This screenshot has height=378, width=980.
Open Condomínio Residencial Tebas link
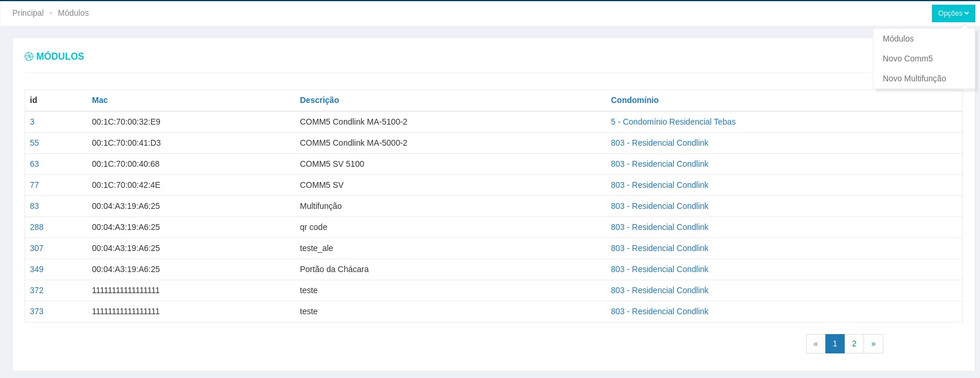pyautogui.click(x=673, y=122)
